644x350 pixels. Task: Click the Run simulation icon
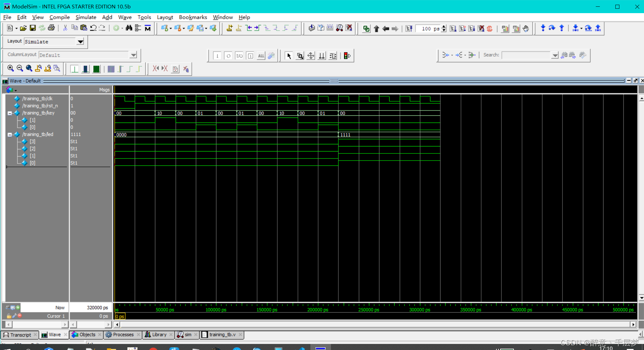453,29
